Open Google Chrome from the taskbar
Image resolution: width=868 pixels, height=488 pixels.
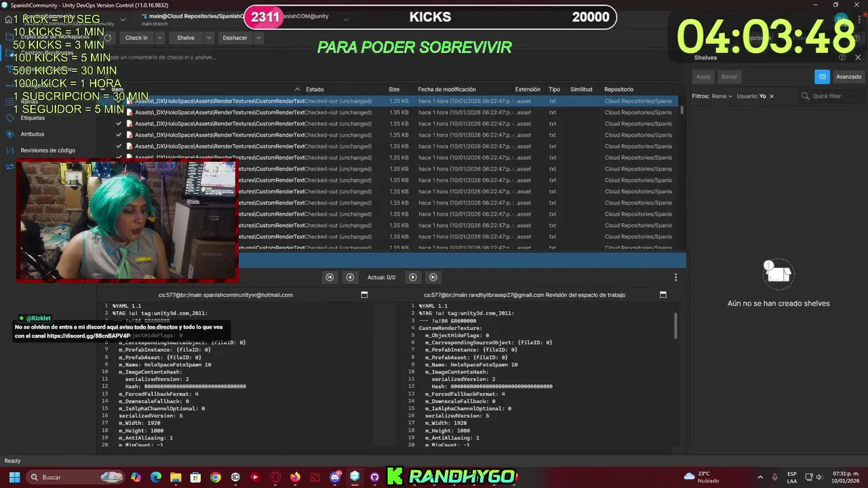click(216, 477)
